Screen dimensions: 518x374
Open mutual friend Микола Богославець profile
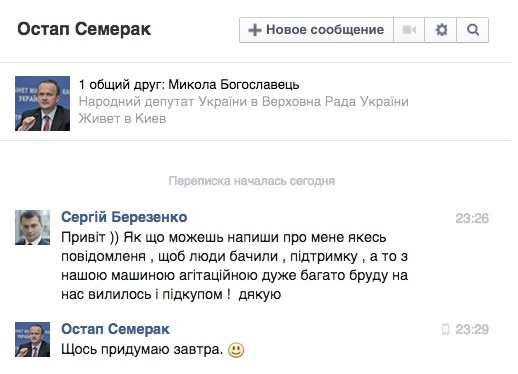(234, 85)
